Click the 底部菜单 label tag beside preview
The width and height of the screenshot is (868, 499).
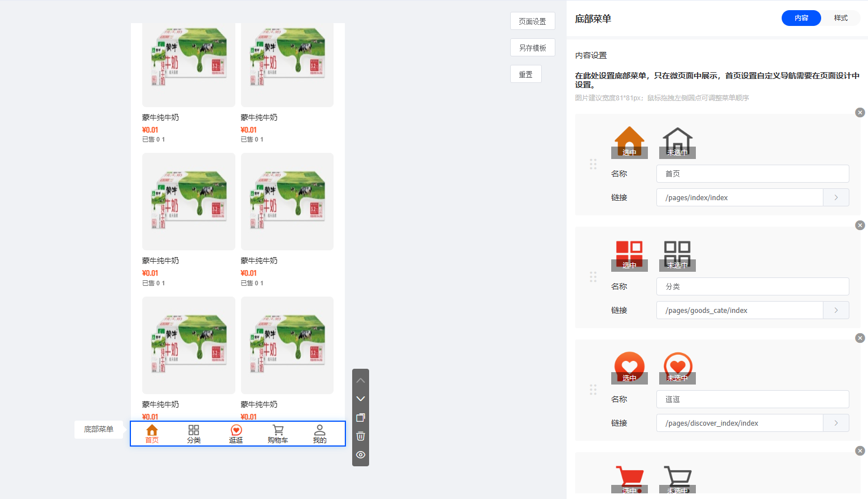click(x=99, y=429)
